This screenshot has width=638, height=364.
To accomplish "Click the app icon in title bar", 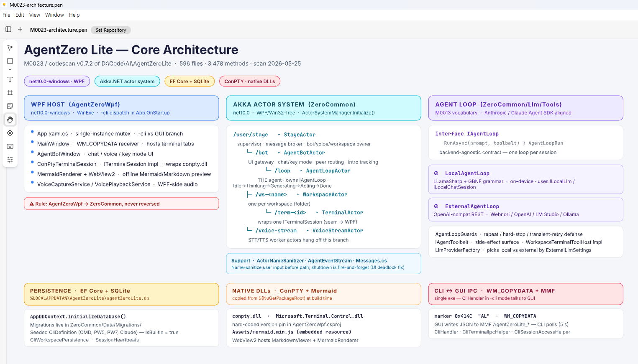I will point(4,5).
